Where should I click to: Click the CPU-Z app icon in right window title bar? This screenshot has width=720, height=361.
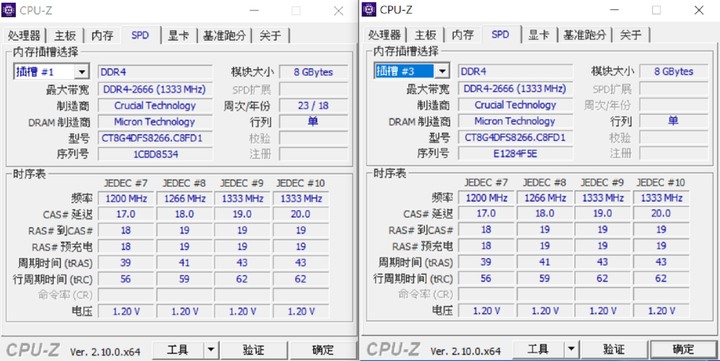pyautogui.click(x=369, y=9)
